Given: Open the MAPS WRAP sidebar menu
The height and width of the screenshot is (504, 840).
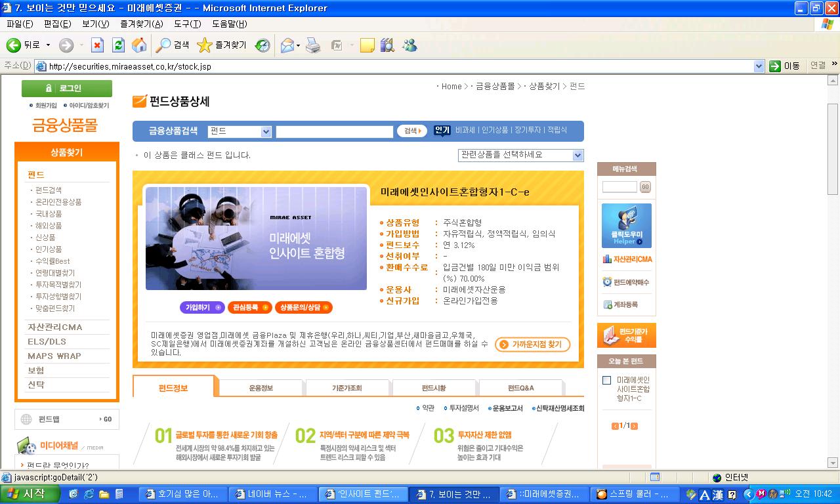Looking at the screenshot, I should (x=54, y=356).
